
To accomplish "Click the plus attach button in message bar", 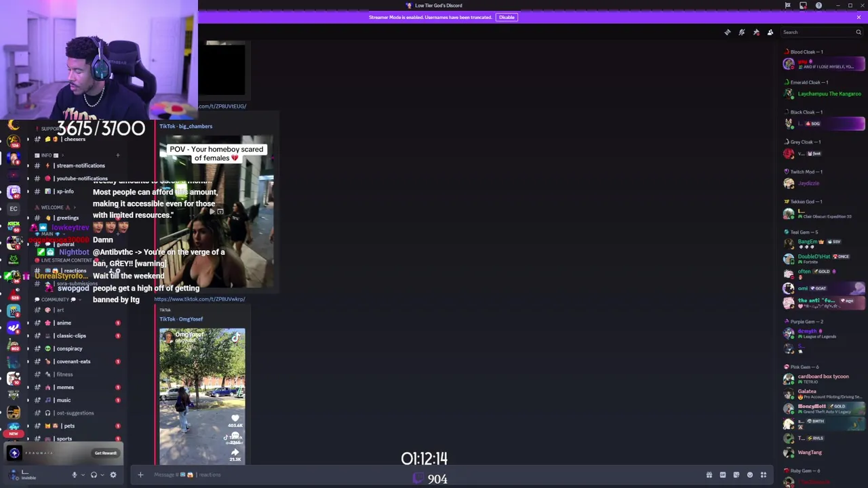I will pos(140,474).
